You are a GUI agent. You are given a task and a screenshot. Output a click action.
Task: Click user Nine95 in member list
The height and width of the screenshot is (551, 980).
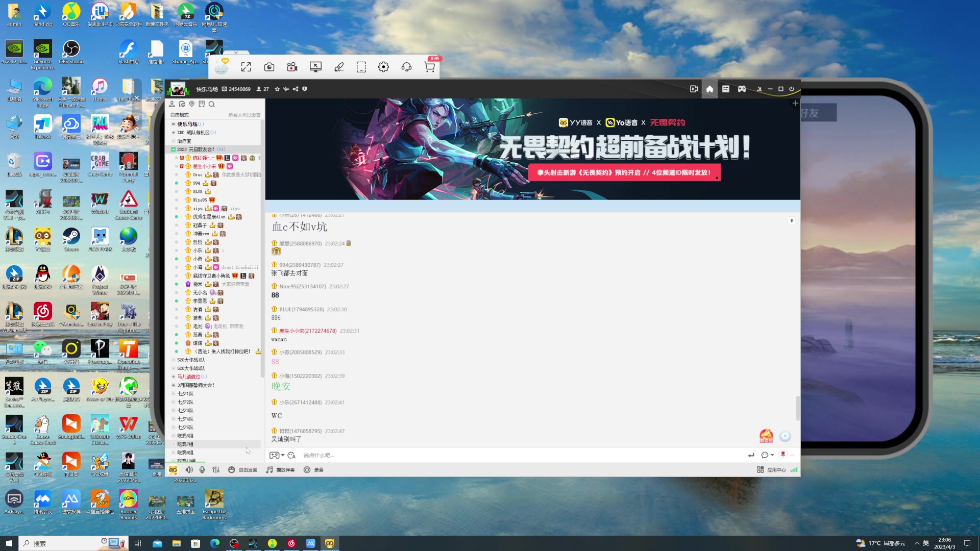200,200
